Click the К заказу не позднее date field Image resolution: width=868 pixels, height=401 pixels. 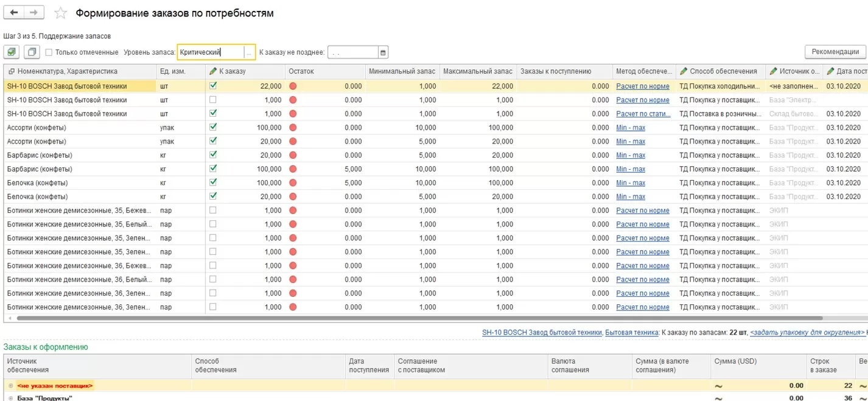353,53
